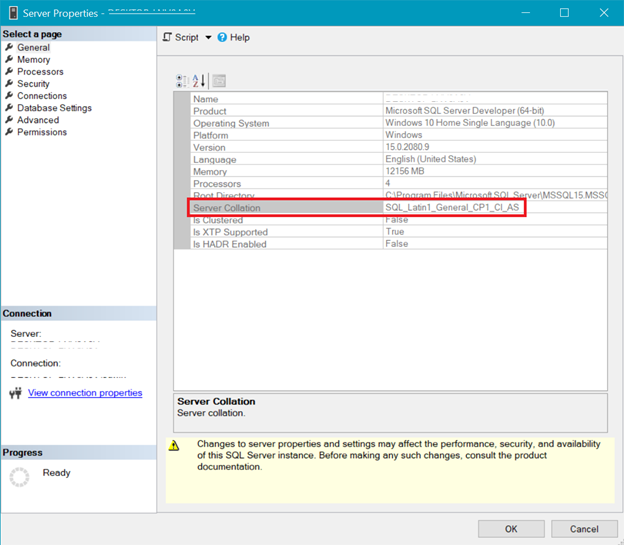This screenshot has width=624, height=545.
Task: Click the warning triangle icon
Action: click(174, 445)
